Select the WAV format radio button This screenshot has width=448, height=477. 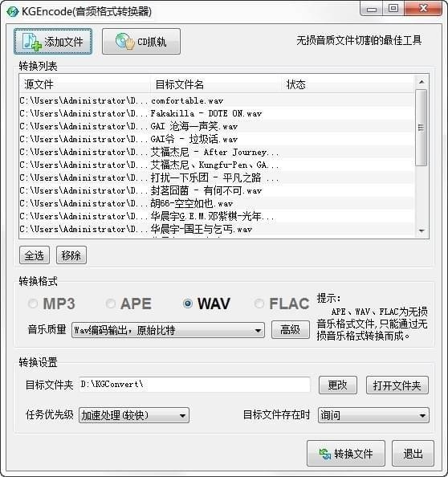coord(188,304)
